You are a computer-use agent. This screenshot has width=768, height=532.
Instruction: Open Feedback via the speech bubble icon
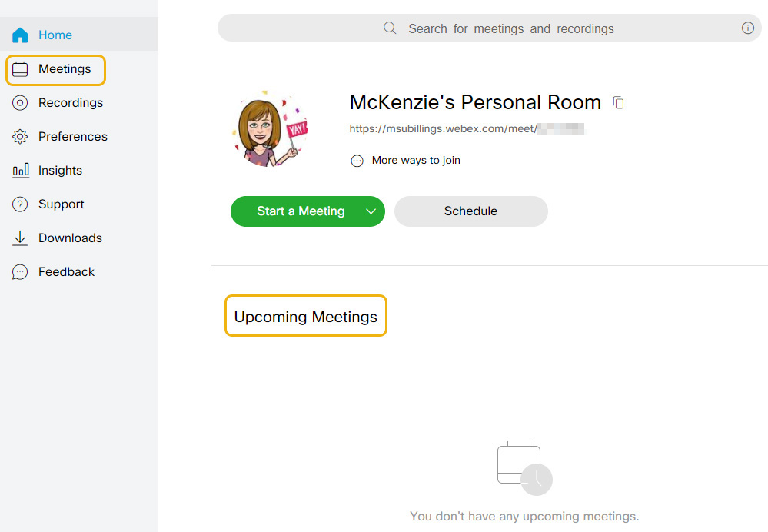tap(19, 271)
